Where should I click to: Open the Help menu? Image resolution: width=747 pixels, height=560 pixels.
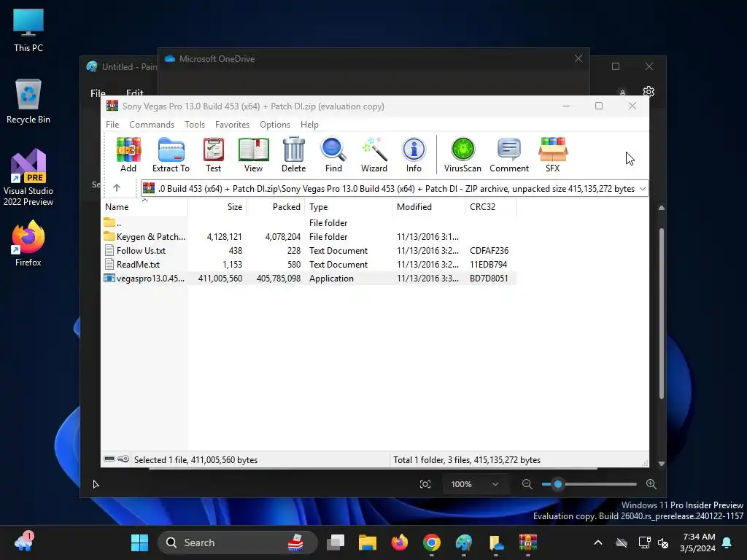[309, 124]
